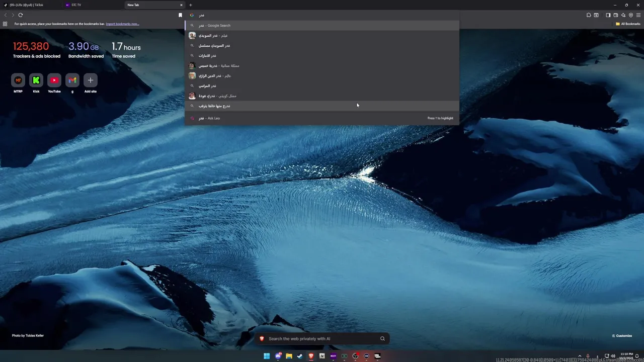Open the Extensions puzzle icon
This screenshot has height=362, width=644.
pyautogui.click(x=589, y=15)
